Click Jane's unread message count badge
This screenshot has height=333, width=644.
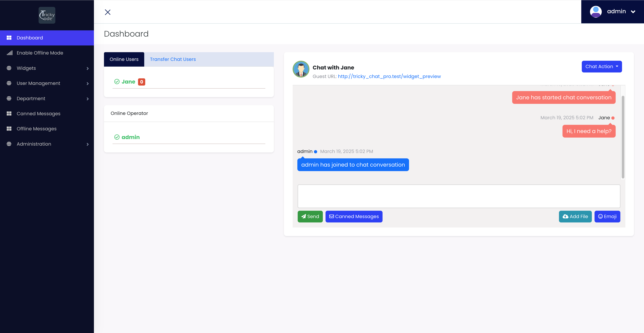pyautogui.click(x=142, y=82)
